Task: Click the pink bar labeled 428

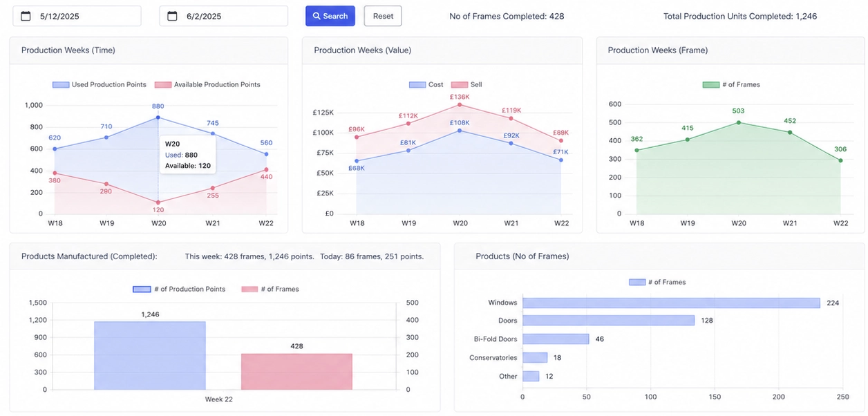Action: 296,372
